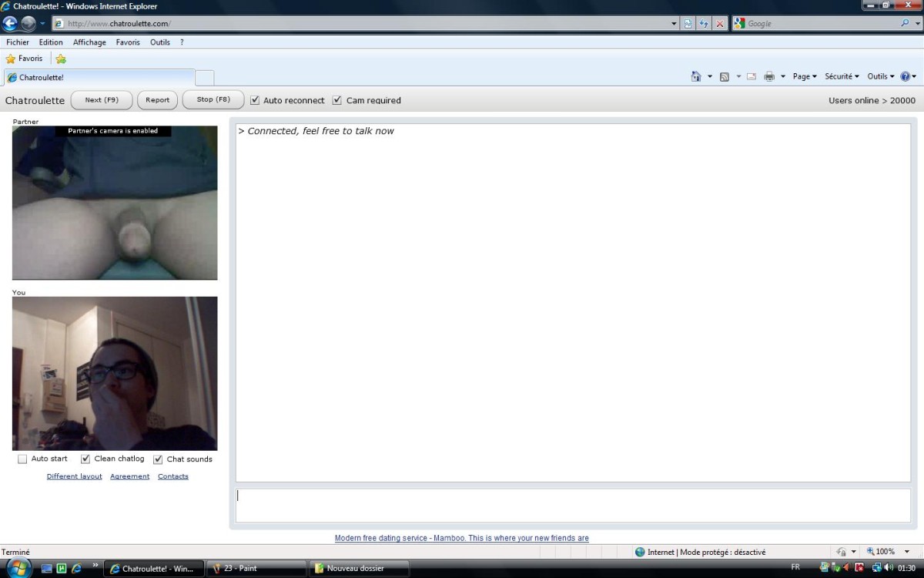Expand the zoom level dropdown arrow
924x578 pixels.
(907, 552)
